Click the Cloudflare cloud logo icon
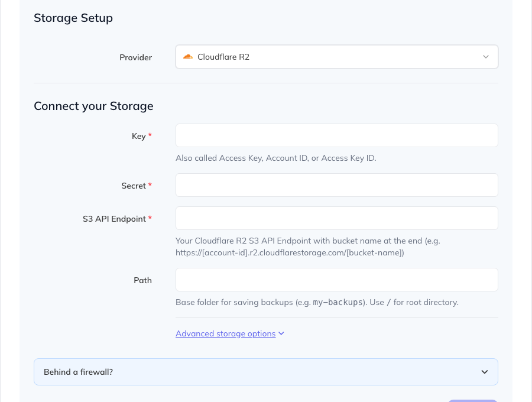Screen dimensions: 532x402 click(x=187, y=57)
